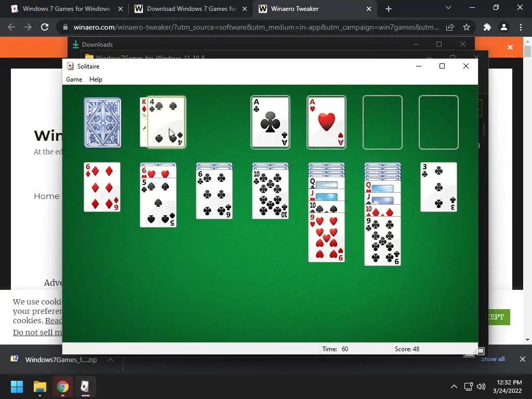Open the Help menu in Solitaire

pyautogui.click(x=96, y=79)
